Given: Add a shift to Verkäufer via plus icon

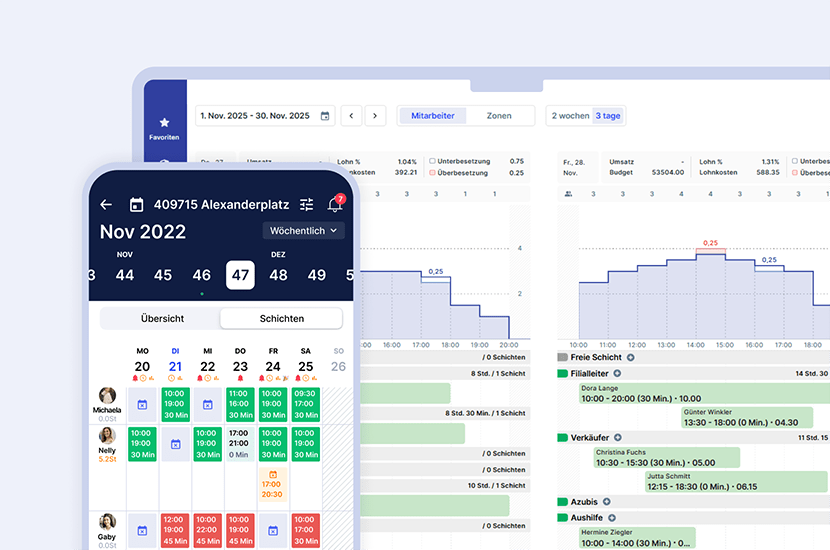Looking at the screenshot, I should [617, 437].
